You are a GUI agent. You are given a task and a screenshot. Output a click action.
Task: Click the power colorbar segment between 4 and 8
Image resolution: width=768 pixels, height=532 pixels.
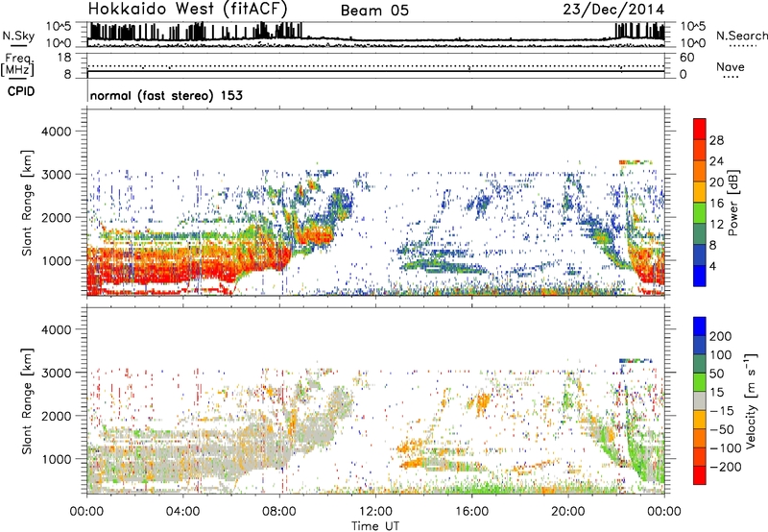[700, 254]
